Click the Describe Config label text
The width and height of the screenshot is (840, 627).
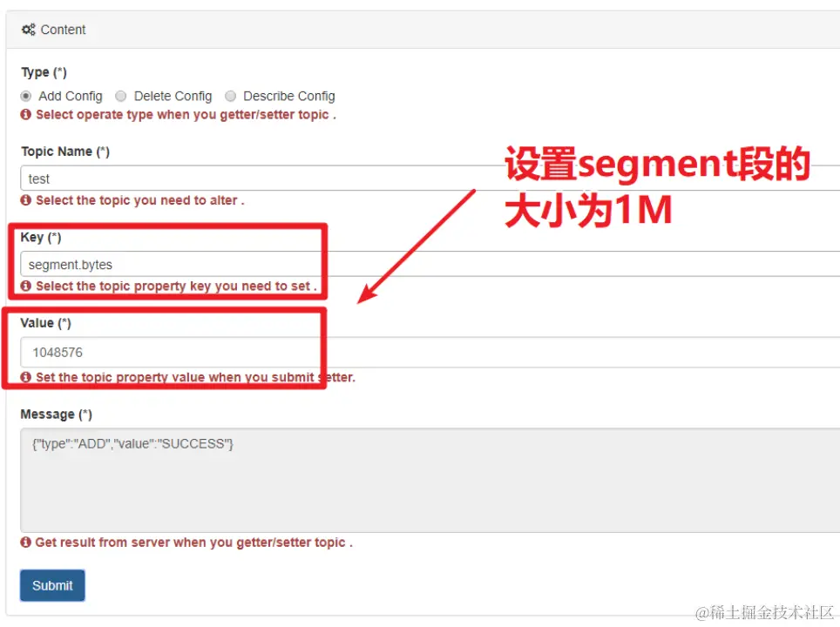coord(289,96)
